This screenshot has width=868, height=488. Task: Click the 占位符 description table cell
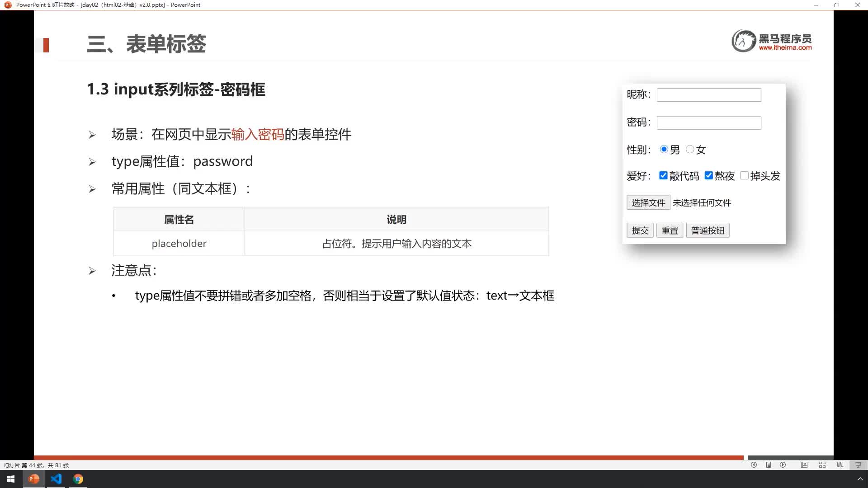396,244
